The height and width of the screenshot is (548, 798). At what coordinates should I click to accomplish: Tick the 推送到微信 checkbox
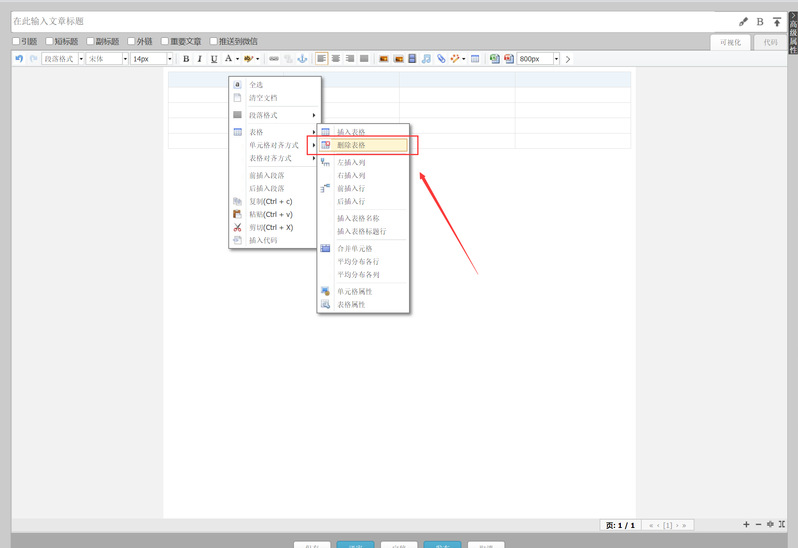[x=213, y=41]
